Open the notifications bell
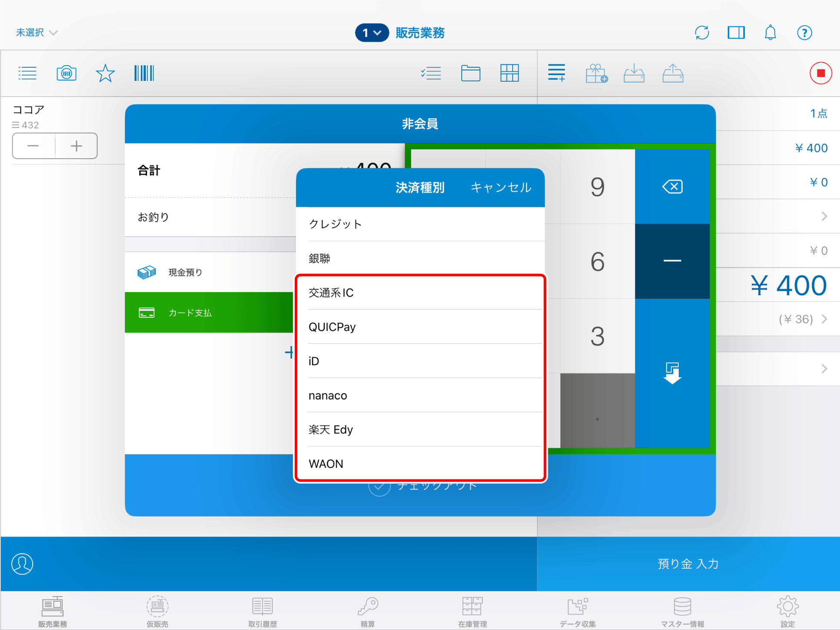 point(770,33)
